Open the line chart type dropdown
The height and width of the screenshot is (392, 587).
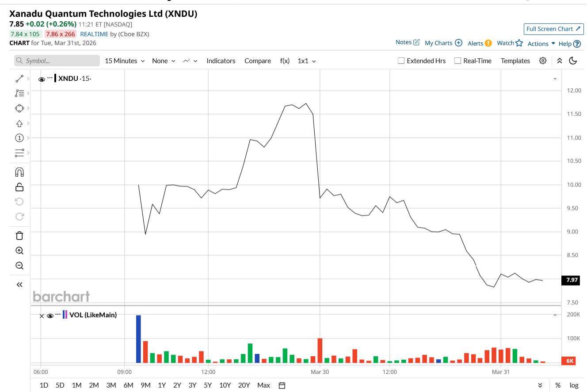point(190,61)
